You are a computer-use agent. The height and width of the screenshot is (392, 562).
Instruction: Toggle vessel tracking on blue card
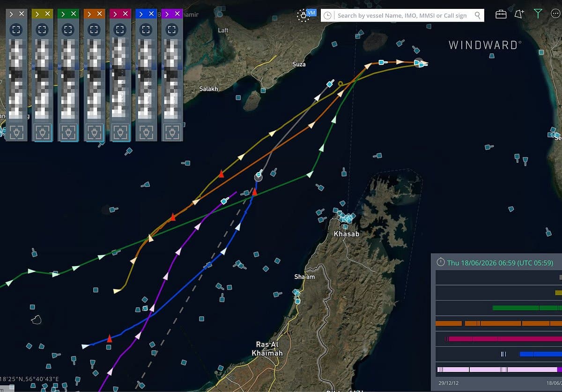click(146, 132)
